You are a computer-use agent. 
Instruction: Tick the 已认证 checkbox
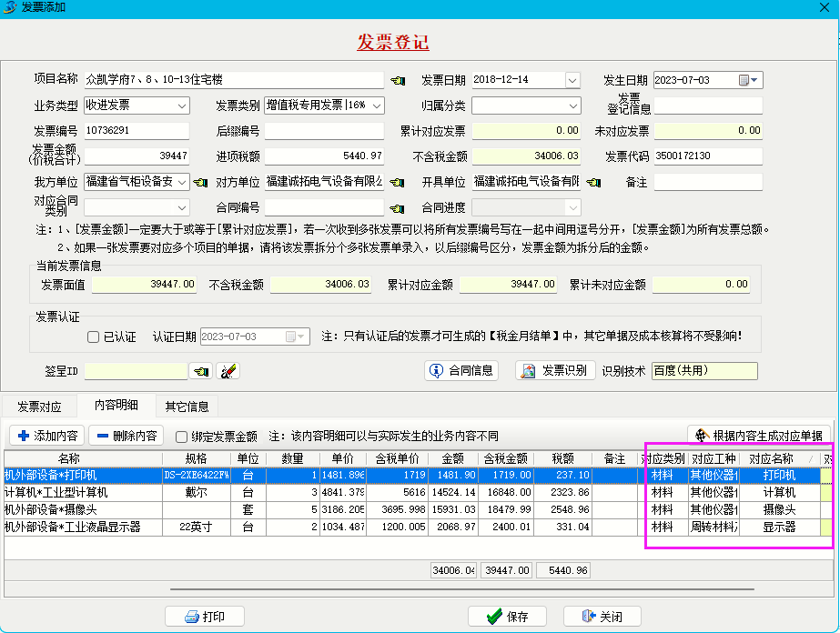(x=94, y=337)
